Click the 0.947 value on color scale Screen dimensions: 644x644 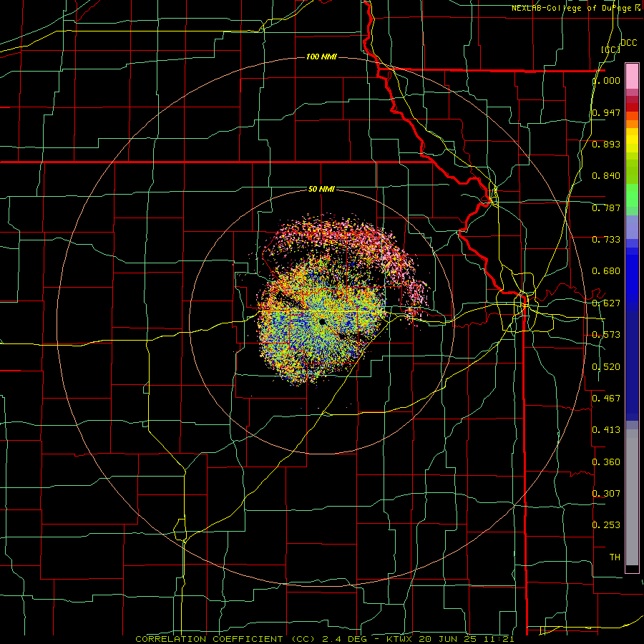606,112
